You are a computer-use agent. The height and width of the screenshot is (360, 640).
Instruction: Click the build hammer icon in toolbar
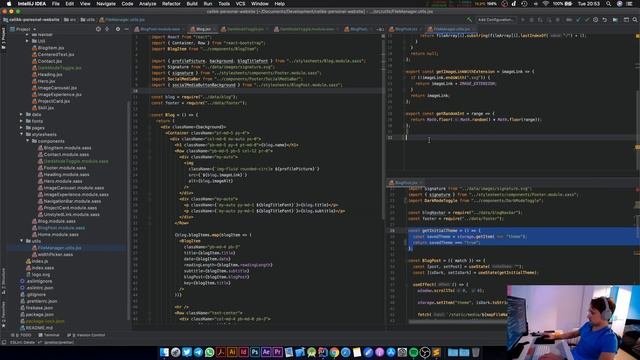[469, 20]
